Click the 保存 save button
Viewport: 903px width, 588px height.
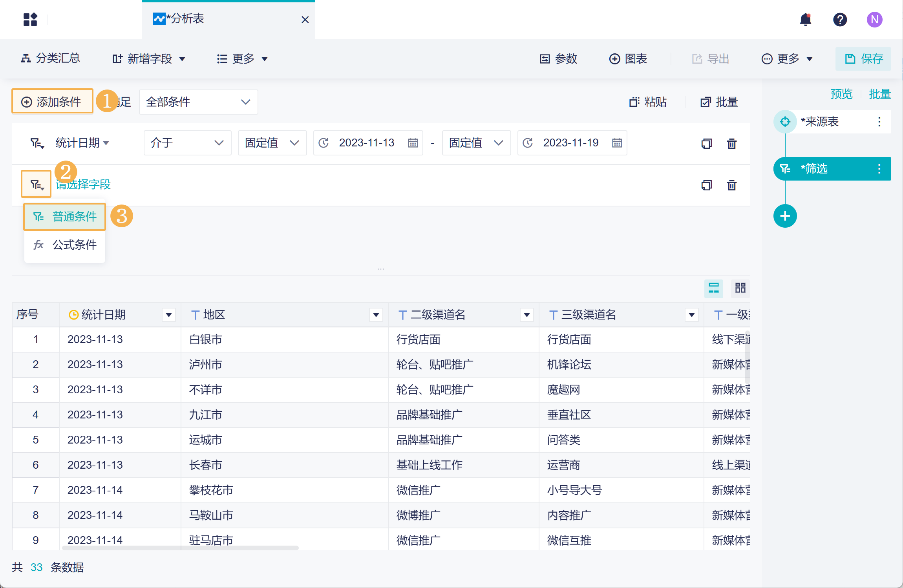[863, 59]
